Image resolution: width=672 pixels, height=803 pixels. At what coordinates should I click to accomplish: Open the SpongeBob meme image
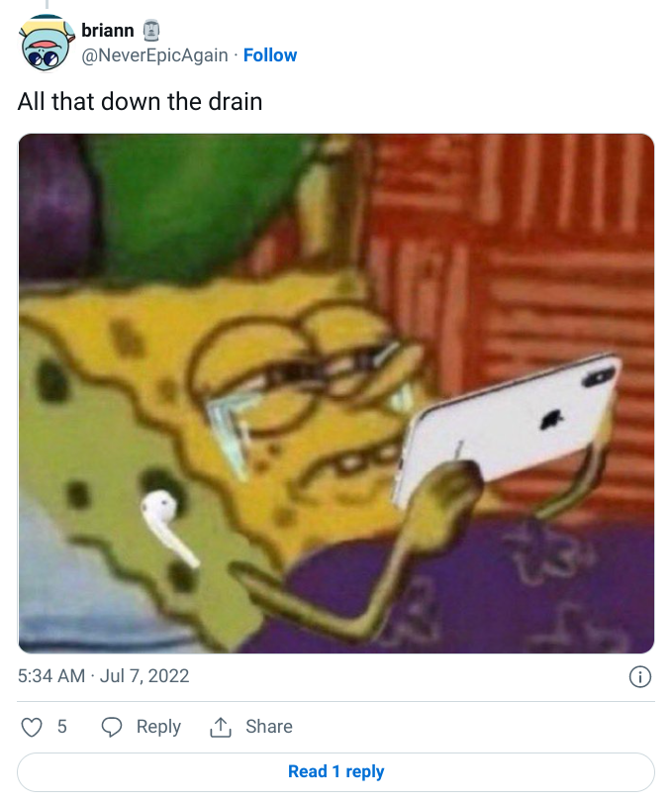[x=336, y=393]
